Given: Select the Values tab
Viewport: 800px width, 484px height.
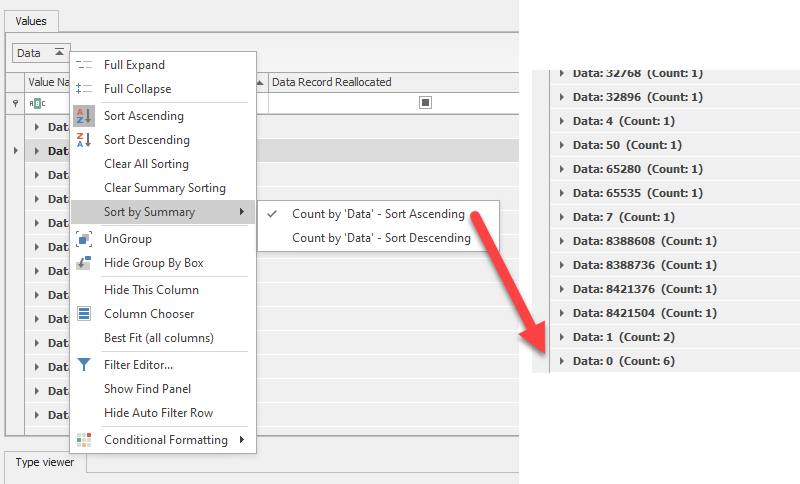Looking at the screenshot, I should (x=31, y=21).
